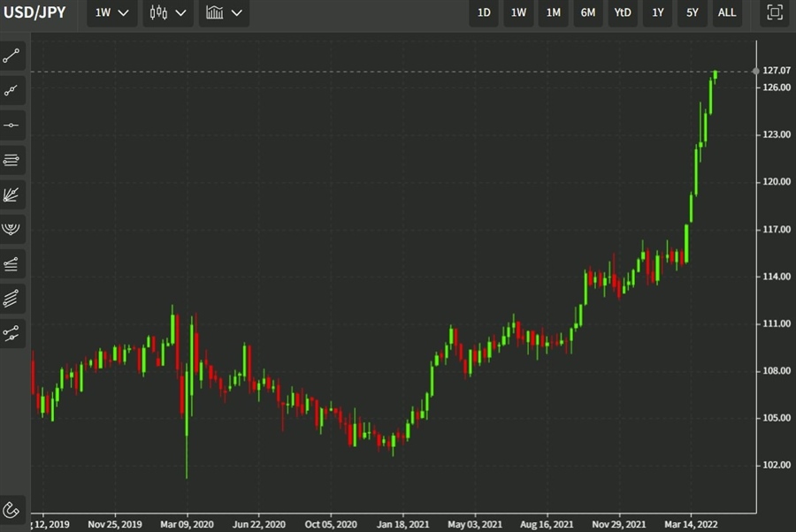The image size is (796, 532).
Task: Enter fullscreen chart mode
Action: (x=775, y=12)
